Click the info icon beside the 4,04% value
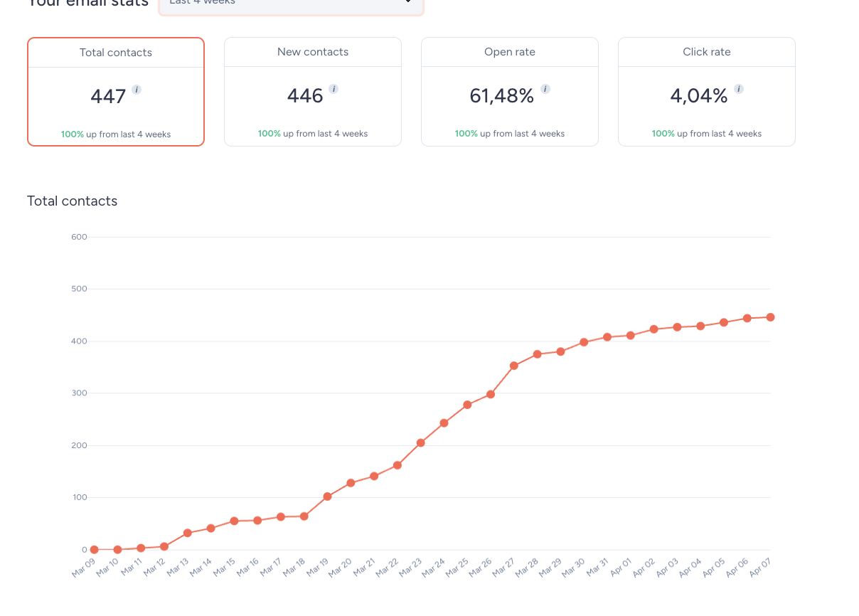This screenshot has height=616, width=859. [738, 90]
